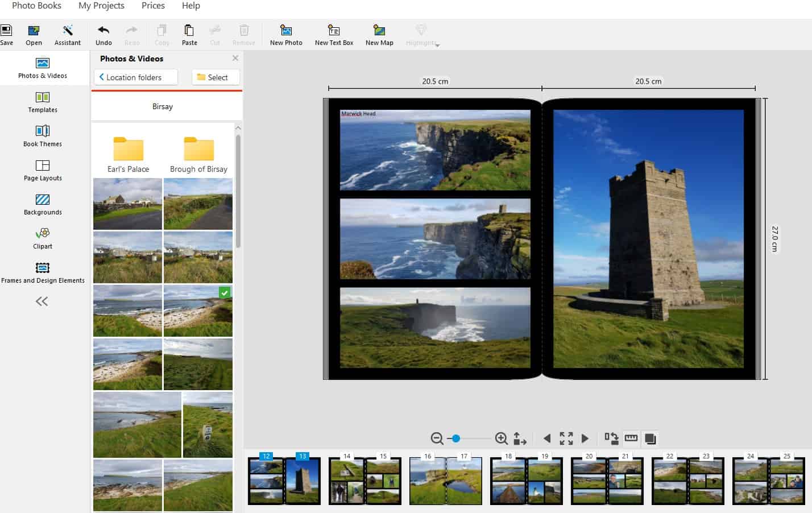Click the zoom slider handle

pos(455,438)
